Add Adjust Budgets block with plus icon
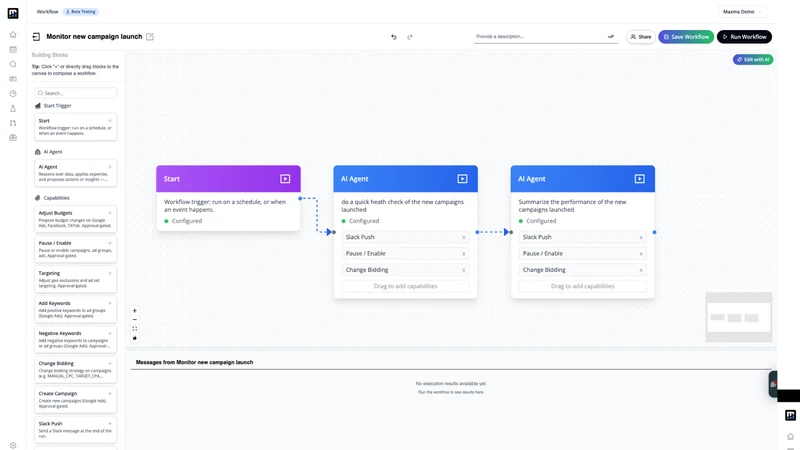This screenshot has width=800, height=450. coord(110,213)
